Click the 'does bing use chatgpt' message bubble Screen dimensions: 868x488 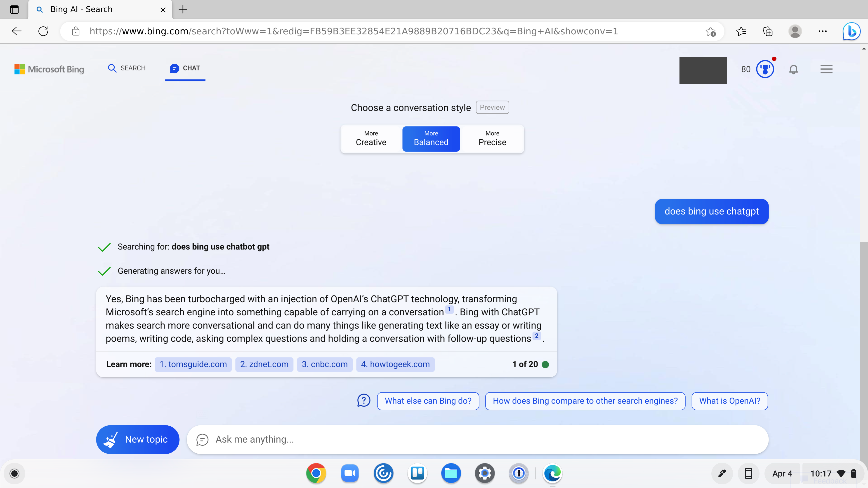[712, 211]
